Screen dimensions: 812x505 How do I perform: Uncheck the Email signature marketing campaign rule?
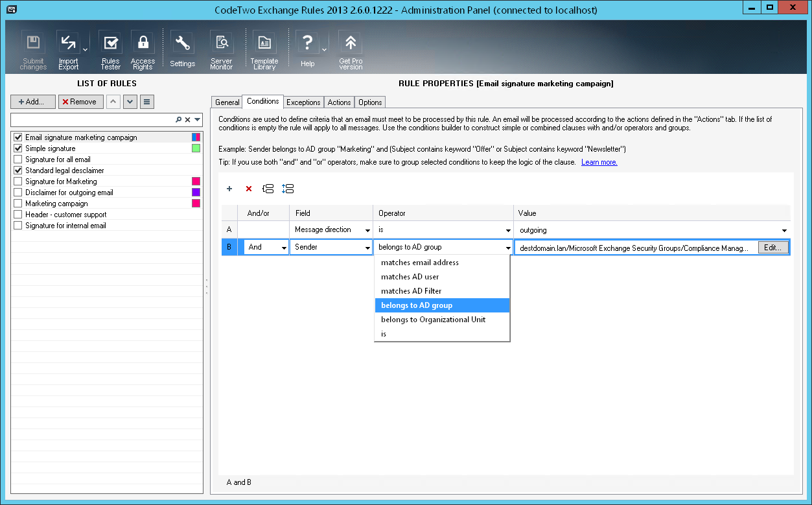(18, 137)
